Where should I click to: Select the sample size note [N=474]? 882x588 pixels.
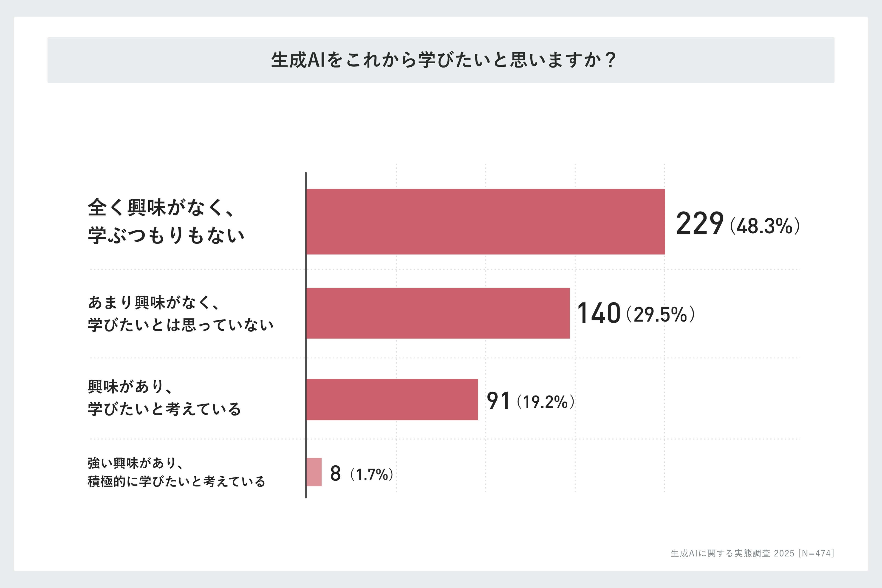click(816, 554)
